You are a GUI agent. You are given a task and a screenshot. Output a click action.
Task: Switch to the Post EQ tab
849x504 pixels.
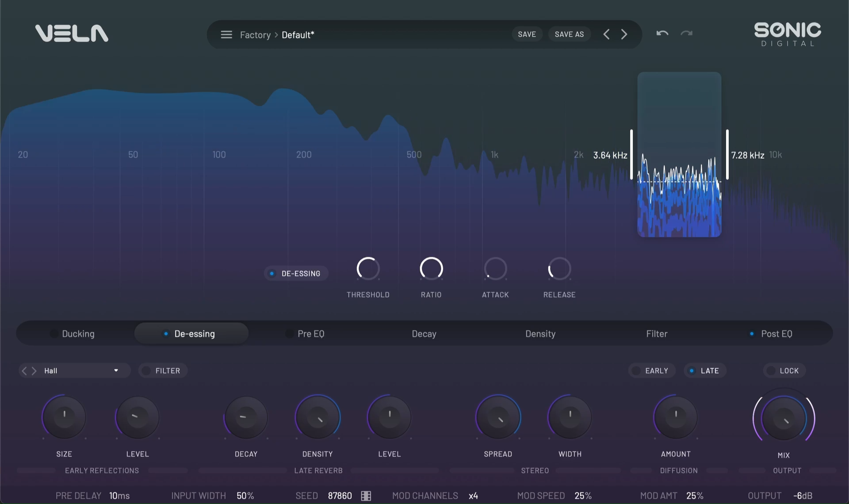coord(776,334)
